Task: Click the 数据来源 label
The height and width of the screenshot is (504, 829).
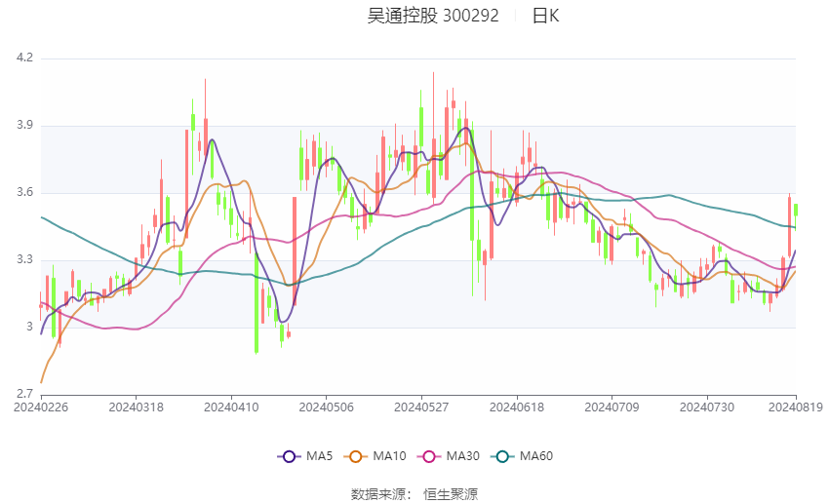Action: (378, 494)
